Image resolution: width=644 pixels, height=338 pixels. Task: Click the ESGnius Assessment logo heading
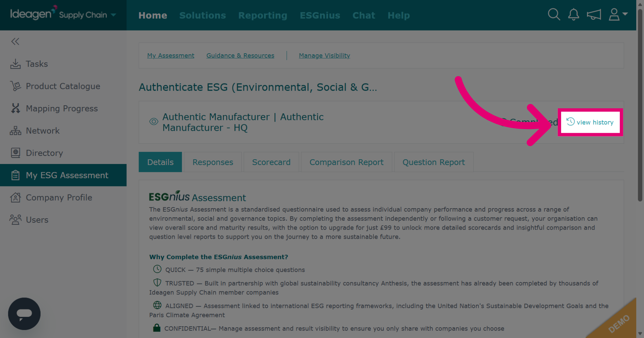pyautogui.click(x=198, y=197)
